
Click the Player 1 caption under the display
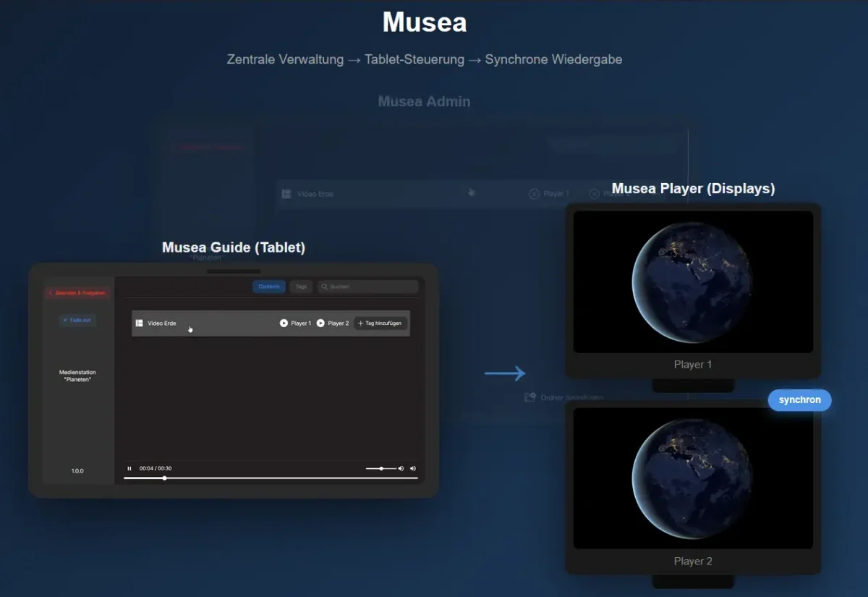693,365
